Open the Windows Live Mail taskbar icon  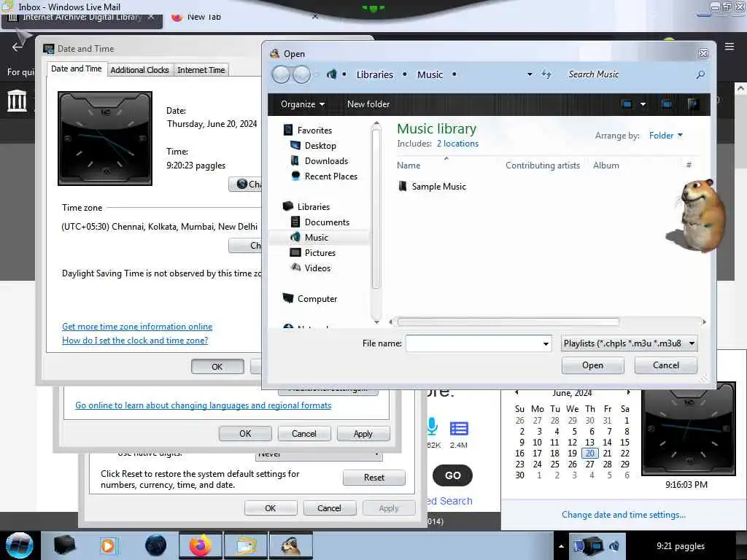tap(246, 545)
